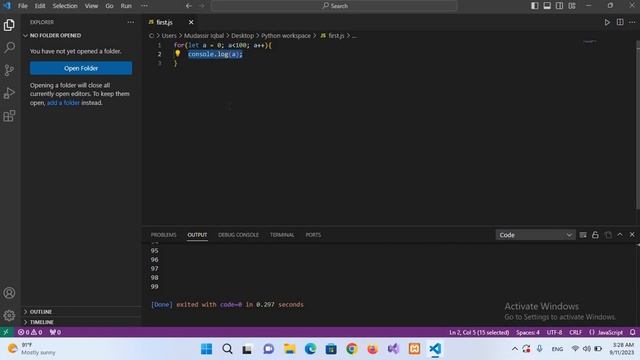The image size is (640, 360).
Task: Switch to the Output tab
Action: click(197, 235)
